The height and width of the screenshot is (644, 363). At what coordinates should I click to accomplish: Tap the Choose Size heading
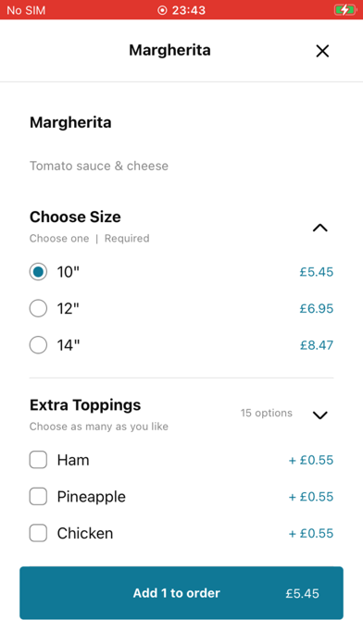tap(75, 217)
